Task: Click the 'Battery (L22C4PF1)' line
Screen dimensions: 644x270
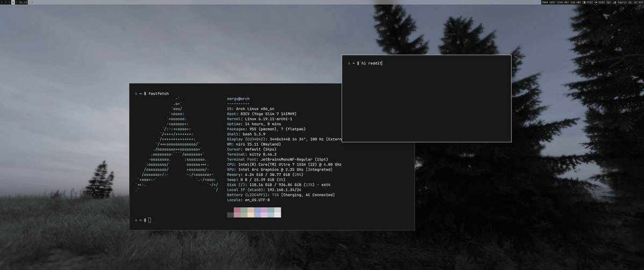Action: pos(281,195)
